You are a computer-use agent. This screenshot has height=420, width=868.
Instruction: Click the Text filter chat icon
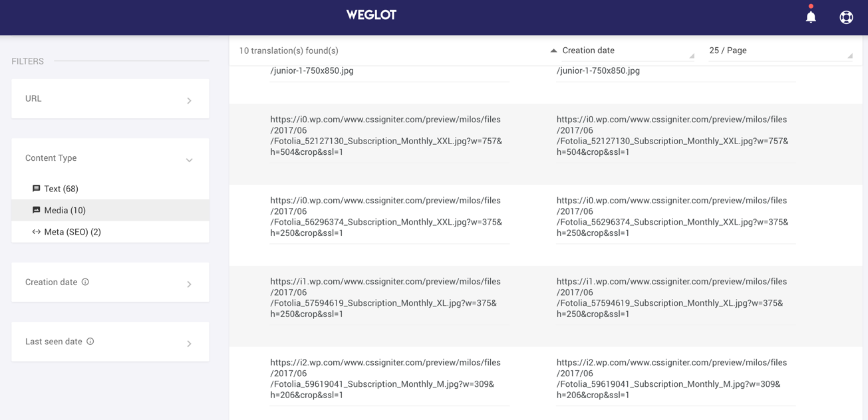37,189
